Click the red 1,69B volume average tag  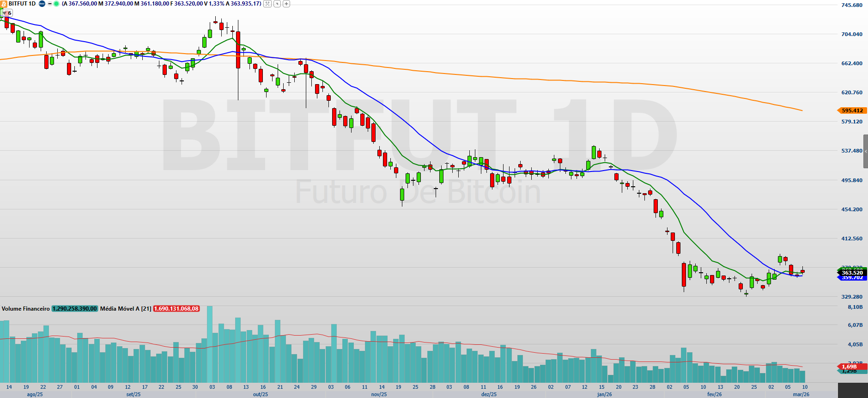[849, 367]
